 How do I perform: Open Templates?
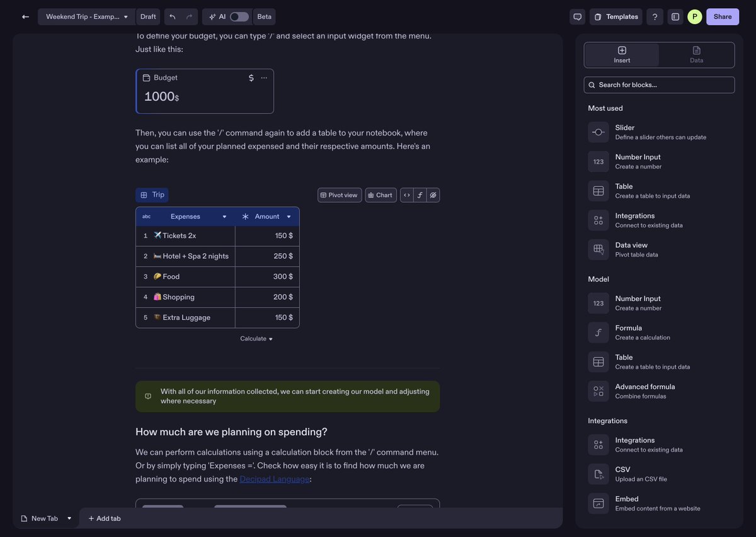coord(616,17)
